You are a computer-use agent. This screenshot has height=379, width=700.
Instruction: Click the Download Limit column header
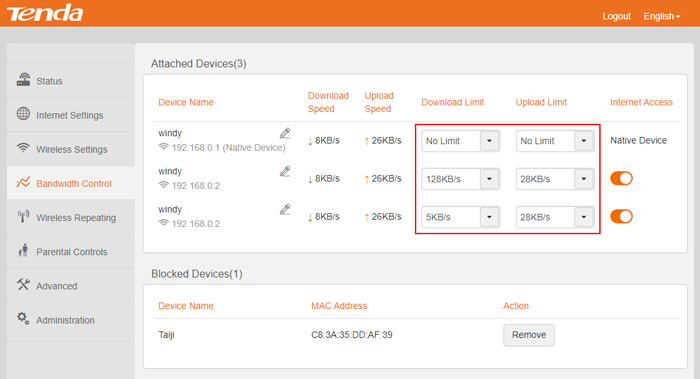click(453, 102)
